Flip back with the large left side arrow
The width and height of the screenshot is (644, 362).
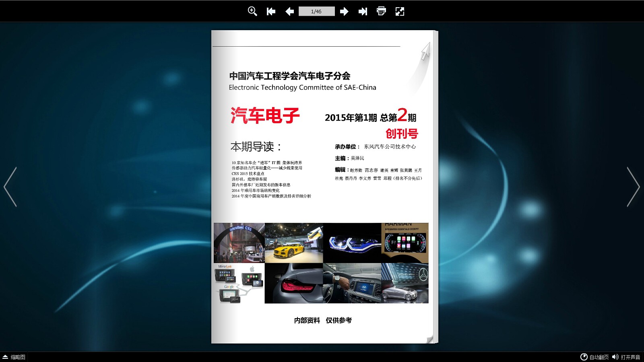(x=10, y=187)
